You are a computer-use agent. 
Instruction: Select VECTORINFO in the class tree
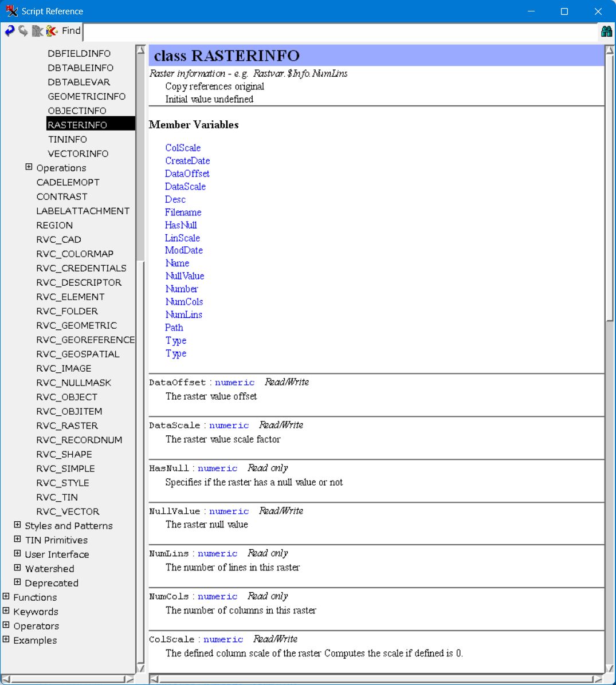(x=78, y=153)
